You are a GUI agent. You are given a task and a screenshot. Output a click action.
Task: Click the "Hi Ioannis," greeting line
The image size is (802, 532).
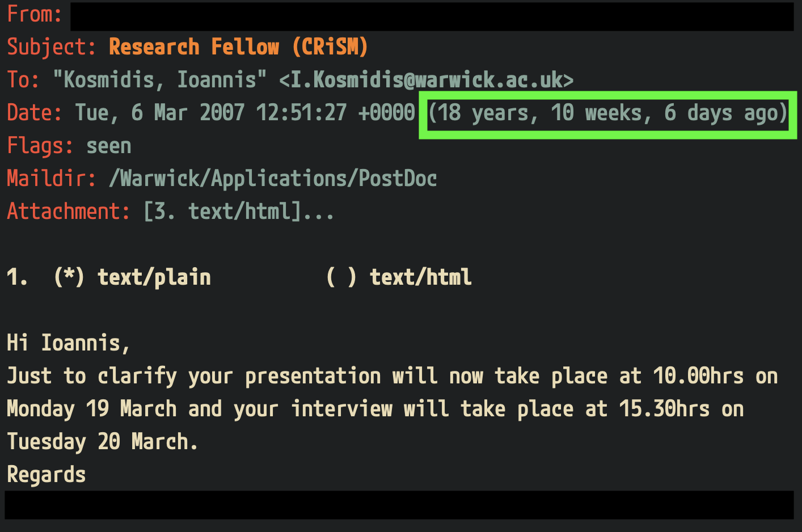pos(69,343)
